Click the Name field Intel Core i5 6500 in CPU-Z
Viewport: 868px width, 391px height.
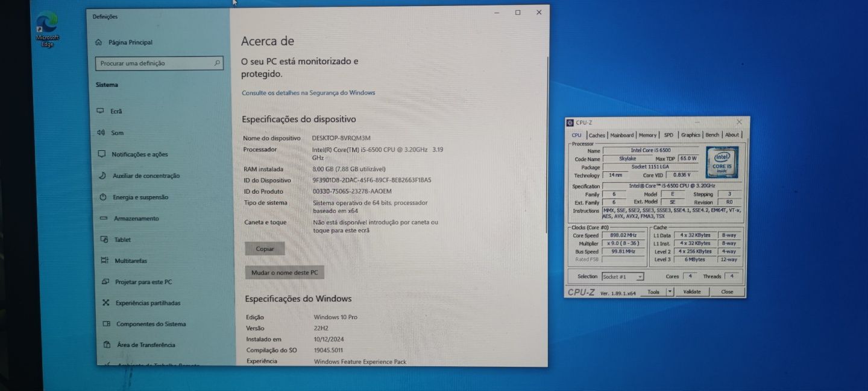(x=651, y=150)
